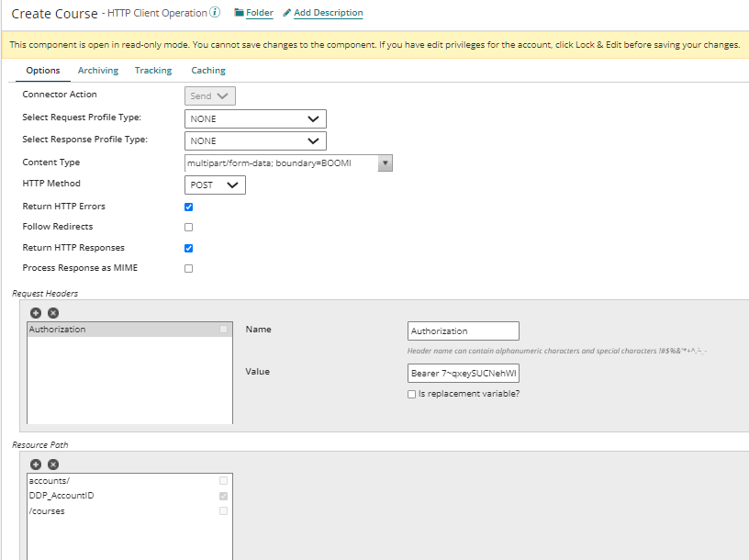Screen dimensions: 749x560
Task: Switch to the Archiving tab
Action: pyautogui.click(x=97, y=70)
